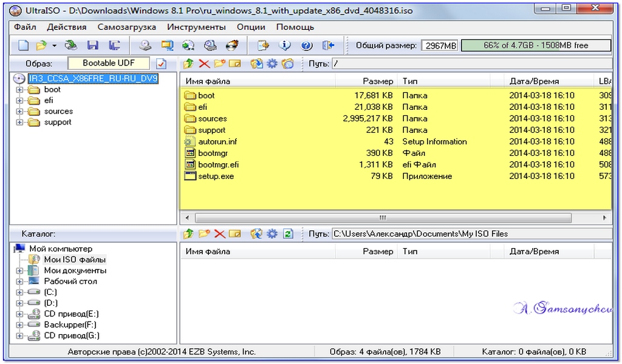Click the Save As toolbar icon
The width and height of the screenshot is (622, 364).
(115, 45)
